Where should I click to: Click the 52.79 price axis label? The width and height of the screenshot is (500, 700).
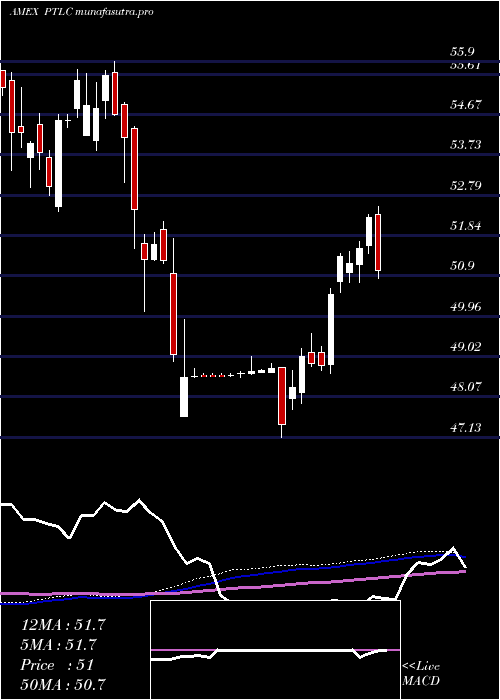pyautogui.click(x=466, y=186)
